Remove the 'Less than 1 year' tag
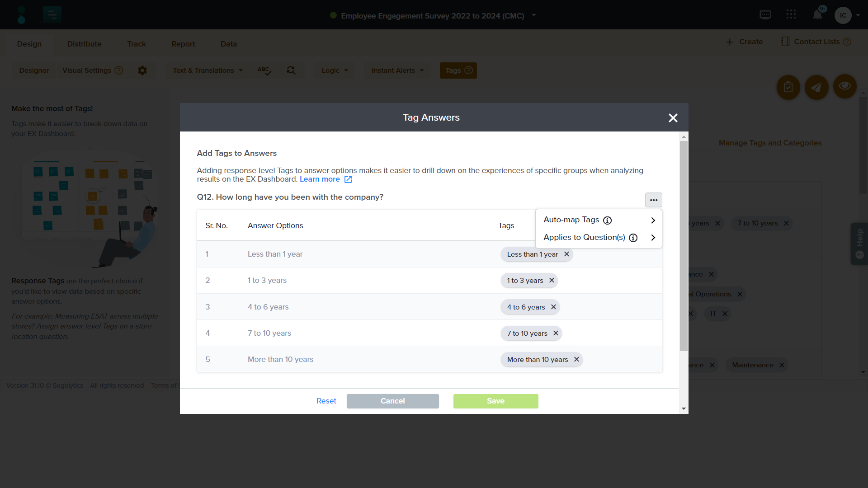 pyautogui.click(x=566, y=254)
